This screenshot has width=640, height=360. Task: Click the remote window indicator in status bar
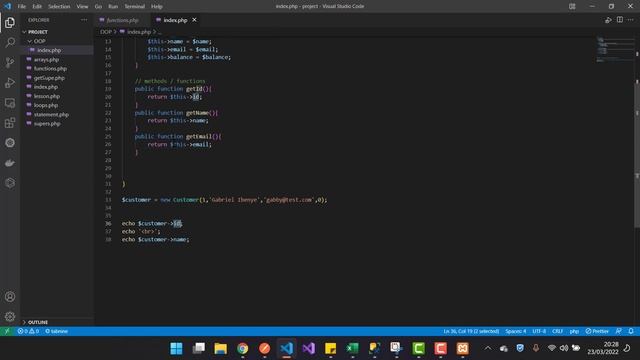coord(7,331)
